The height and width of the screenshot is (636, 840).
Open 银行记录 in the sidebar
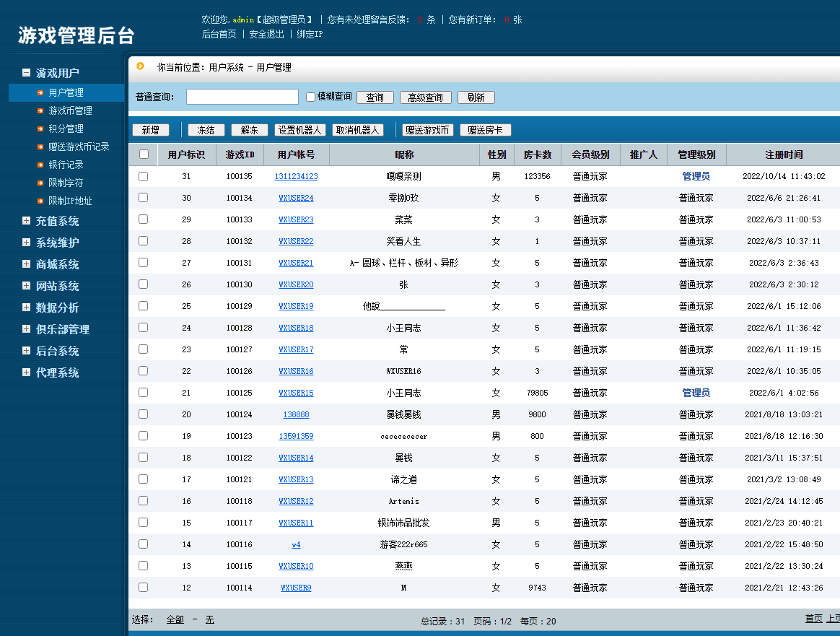(66, 165)
